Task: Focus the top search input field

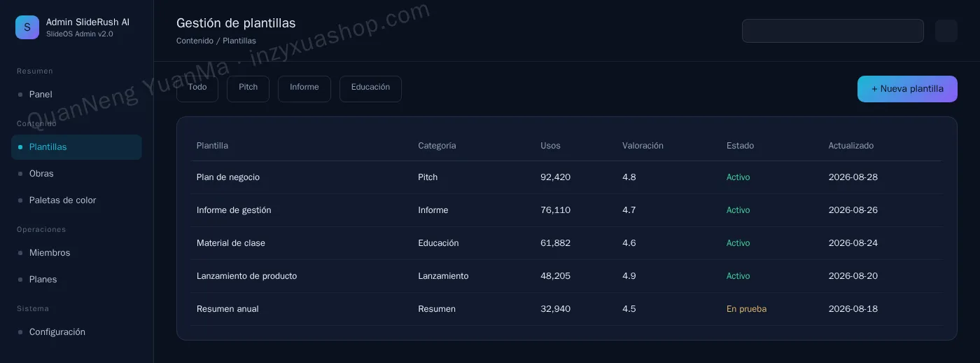Action: [833, 31]
